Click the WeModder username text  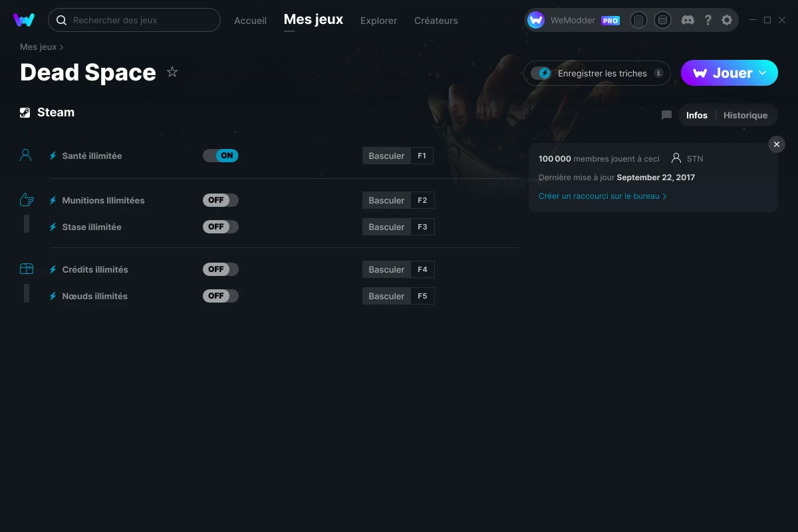(x=573, y=21)
